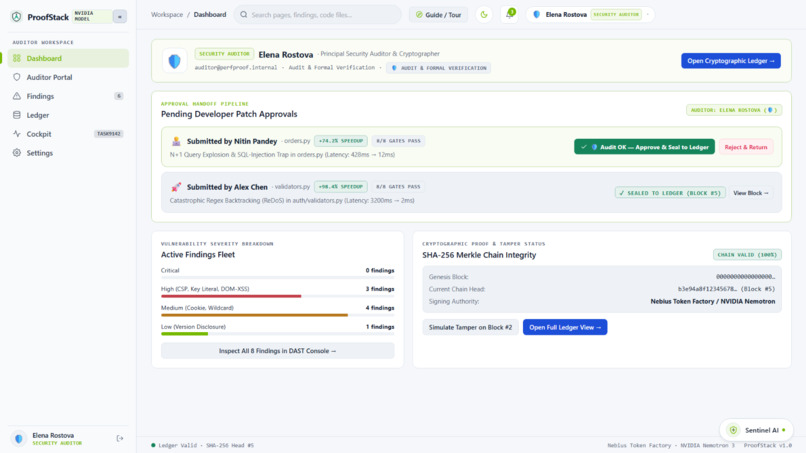806x453 pixels.
Task: Click the Critical findings progress bar
Action: tap(278, 278)
